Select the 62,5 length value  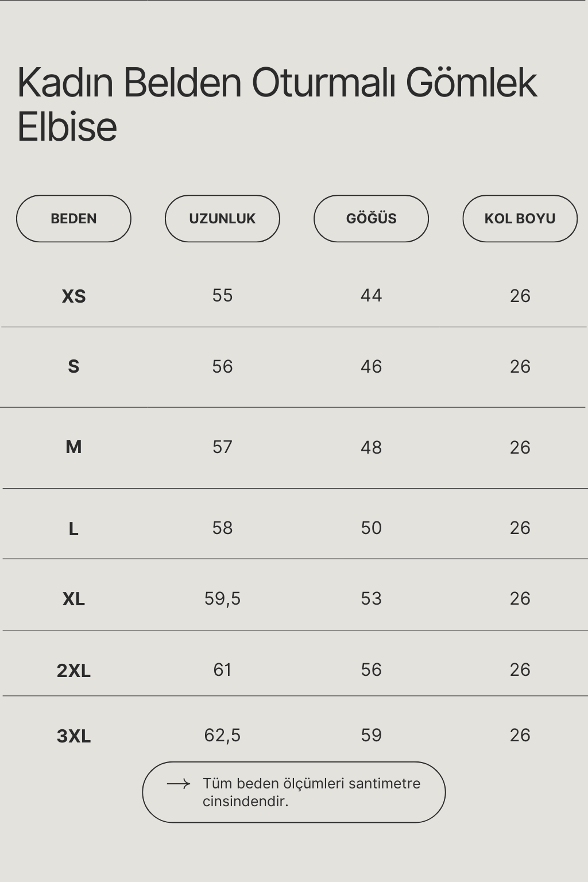[x=222, y=736]
